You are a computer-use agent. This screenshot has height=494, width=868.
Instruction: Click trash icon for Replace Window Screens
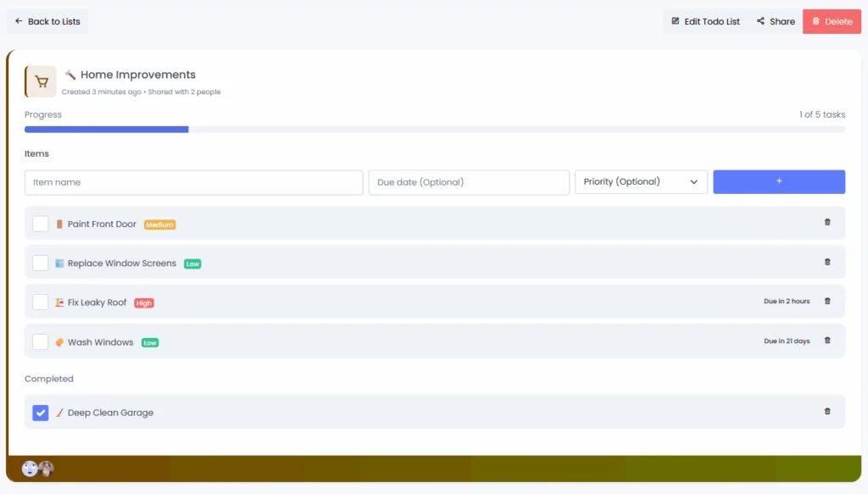(827, 262)
